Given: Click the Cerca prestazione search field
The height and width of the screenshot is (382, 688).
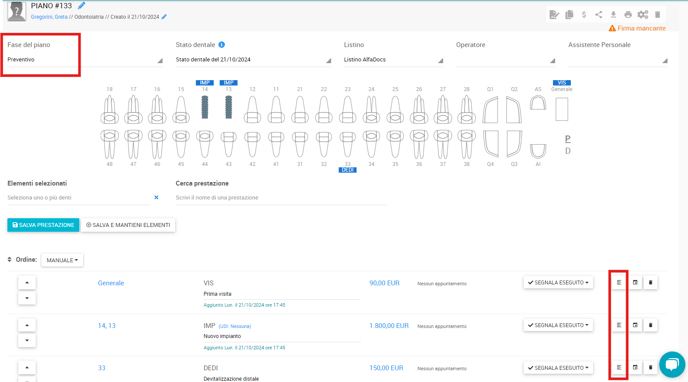Looking at the screenshot, I should (281, 198).
